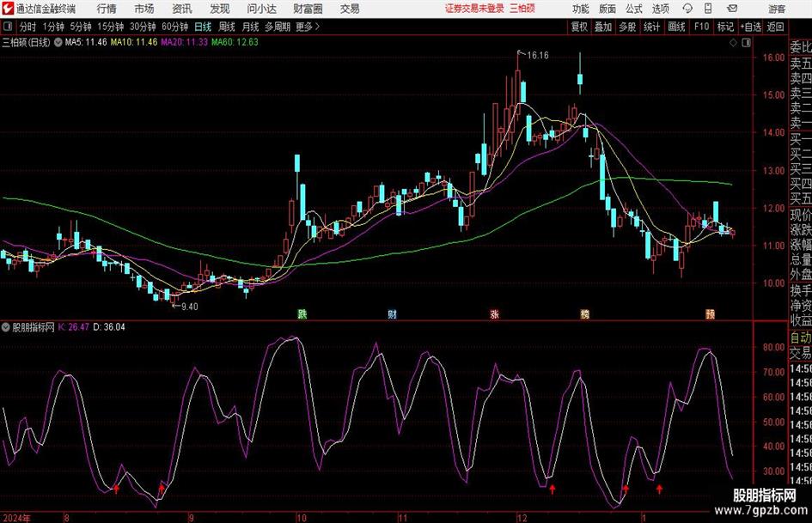
Task: Click the green 跌 event marker
Action: click(x=302, y=314)
